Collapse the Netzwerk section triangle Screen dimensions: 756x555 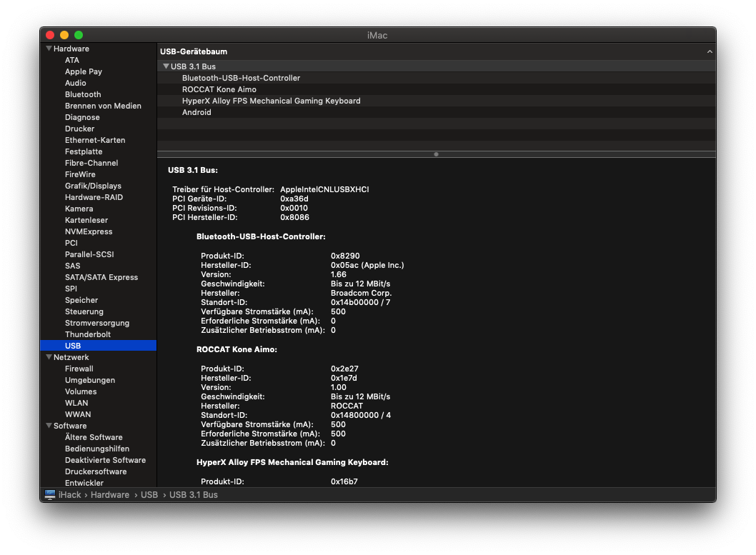tap(49, 357)
